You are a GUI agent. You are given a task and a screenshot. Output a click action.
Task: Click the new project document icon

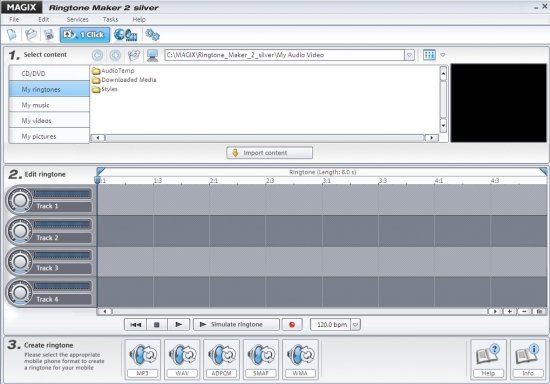tap(12, 35)
